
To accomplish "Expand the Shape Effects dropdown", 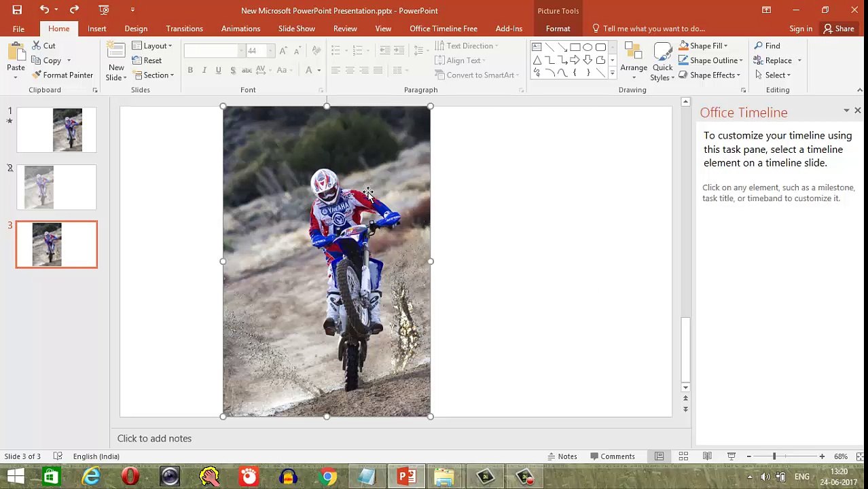I will click(709, 75).
